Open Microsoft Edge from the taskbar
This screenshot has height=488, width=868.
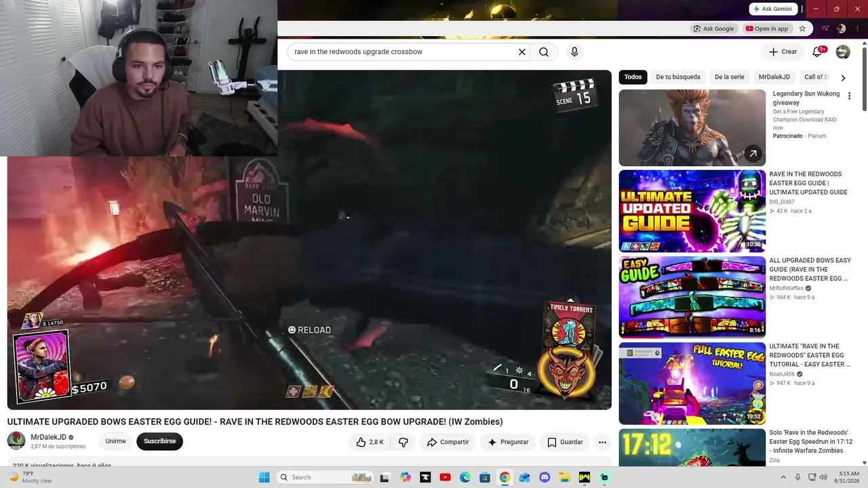point(465,477)
